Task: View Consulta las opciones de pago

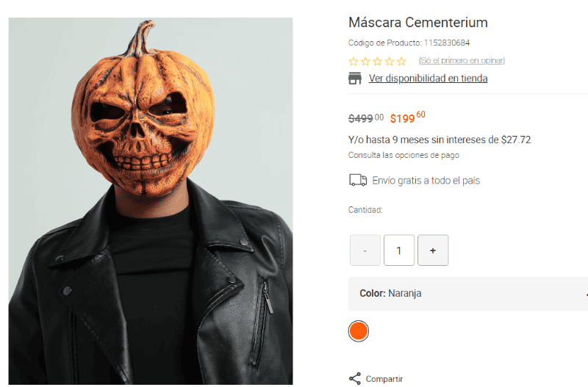Action: pyautogui.click(x=404, y=155)
